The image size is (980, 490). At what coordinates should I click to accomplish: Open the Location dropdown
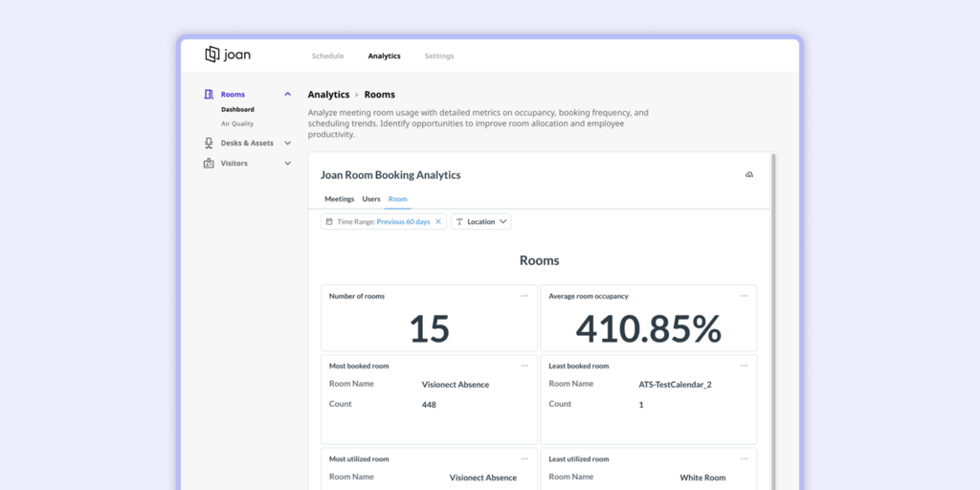click(x=481, y=222)
